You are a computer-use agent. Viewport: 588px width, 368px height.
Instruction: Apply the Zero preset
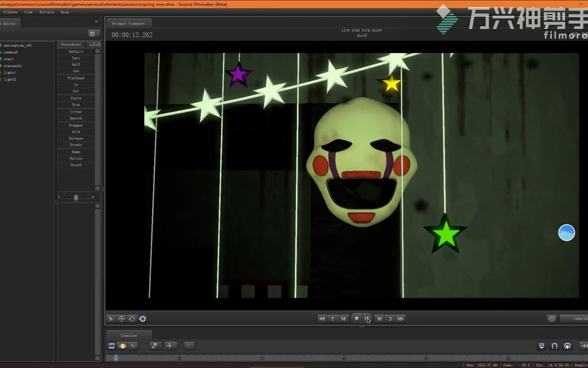click(x=76, y=58)
